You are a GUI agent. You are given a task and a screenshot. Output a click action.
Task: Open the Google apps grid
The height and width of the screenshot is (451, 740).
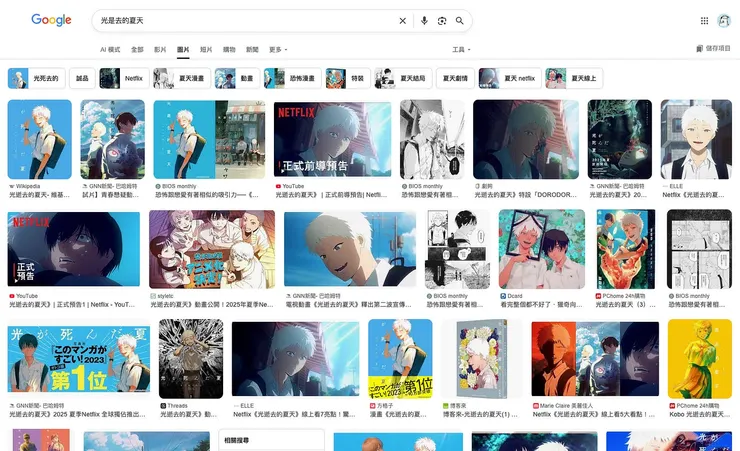[x=704, y=21]
